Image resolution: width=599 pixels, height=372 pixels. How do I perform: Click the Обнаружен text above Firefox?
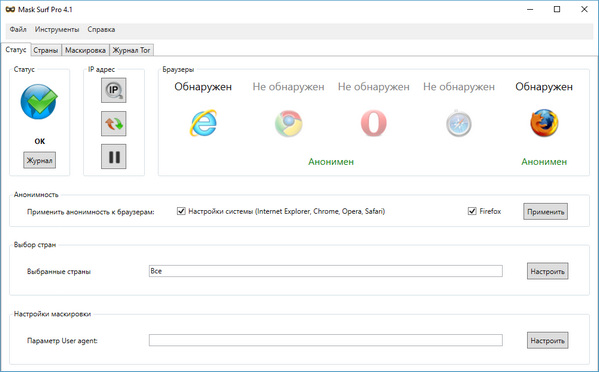[544, 87]
